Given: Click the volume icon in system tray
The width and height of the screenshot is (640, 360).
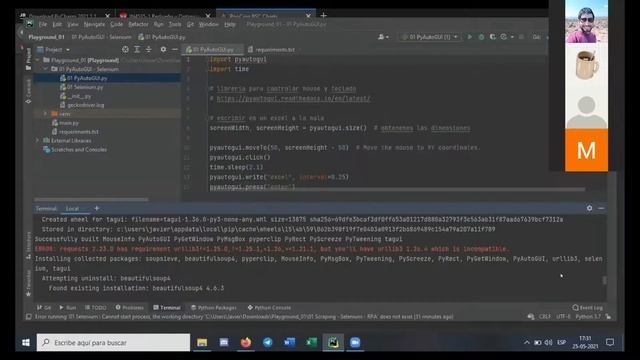Looking at the screenshot, I should point(548,342).
